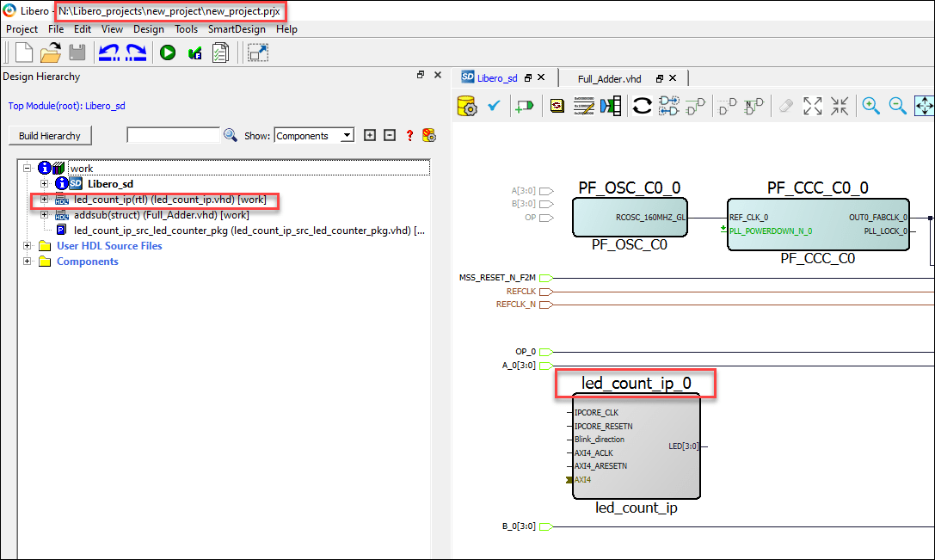Zoom in on the canvas with magnifier icon
The height and width of the screenshot is (560, 935).
pos(870,106)
